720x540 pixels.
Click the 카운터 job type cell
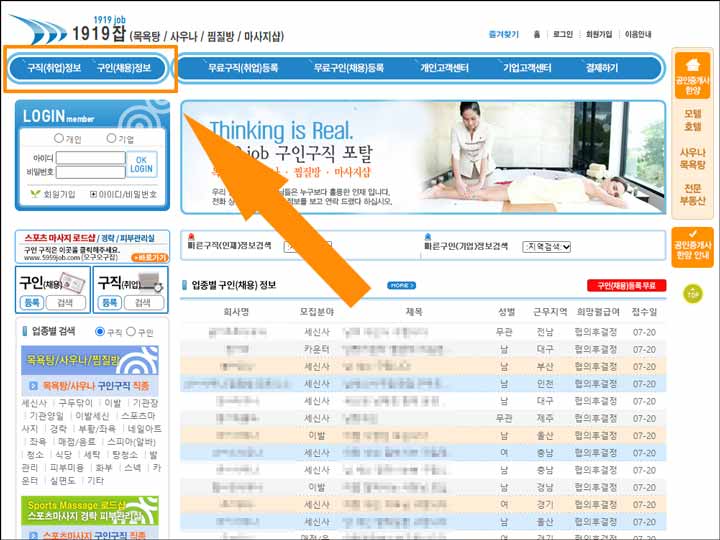(317, 349)
